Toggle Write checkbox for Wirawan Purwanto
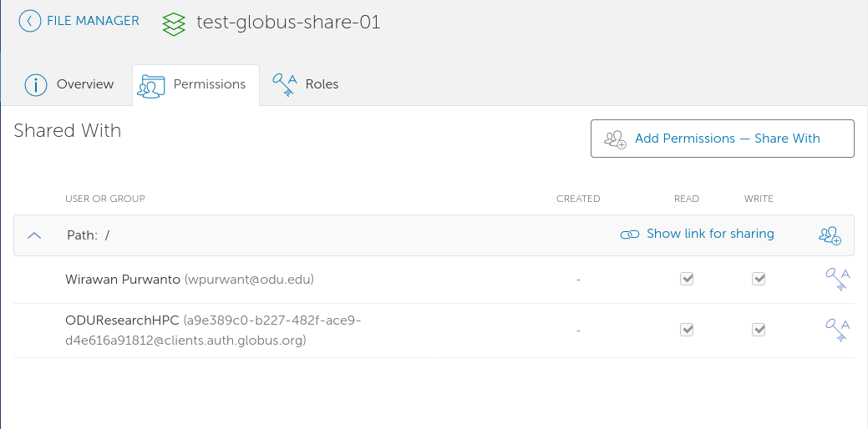This screenshot has width=868, height=429. [x=759, y=280]
